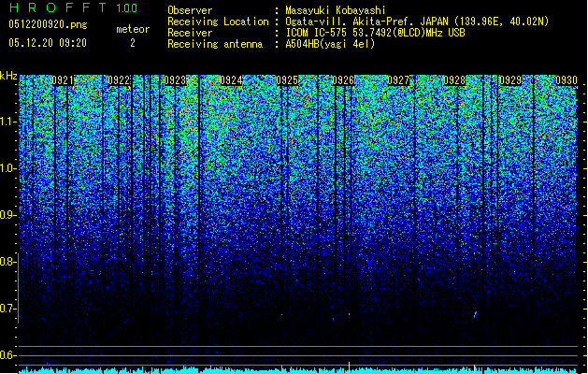
Task: Select the file name 0512200920.png
Action: coord(48,24)
